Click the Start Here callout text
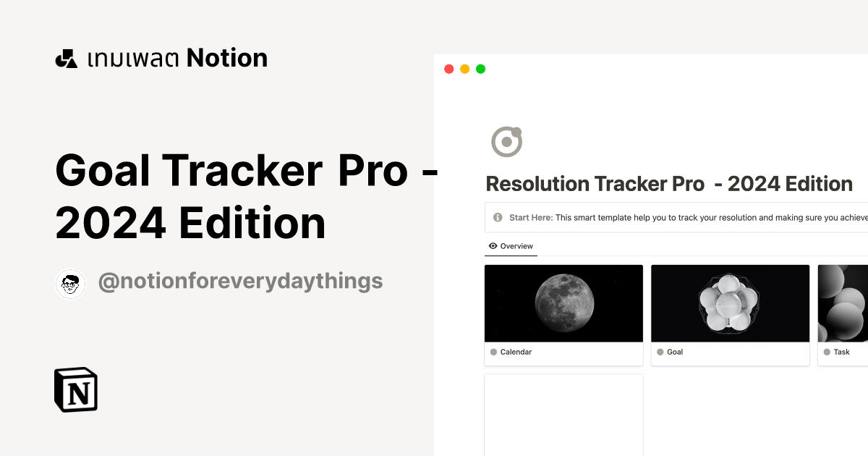This screenshot has width=868, height=456. 651,217
